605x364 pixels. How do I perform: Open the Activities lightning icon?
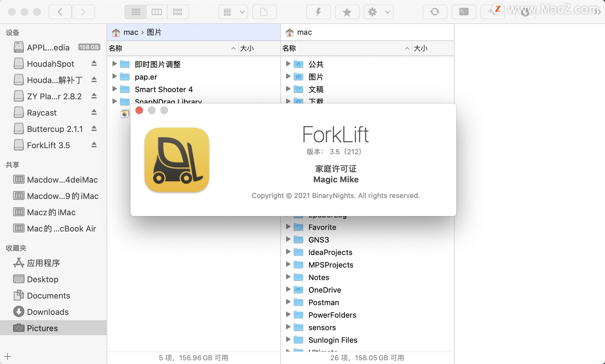click(x=318, y=12)
